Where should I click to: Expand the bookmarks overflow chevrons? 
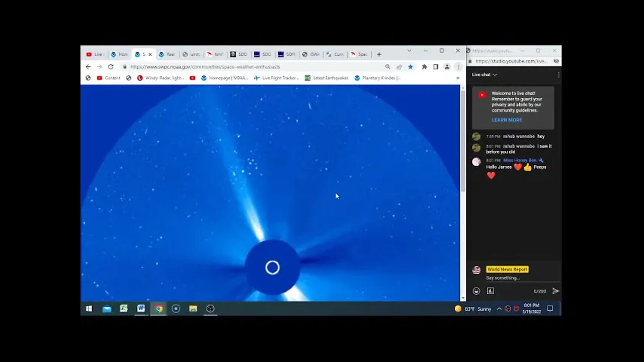tap(458, 78)
